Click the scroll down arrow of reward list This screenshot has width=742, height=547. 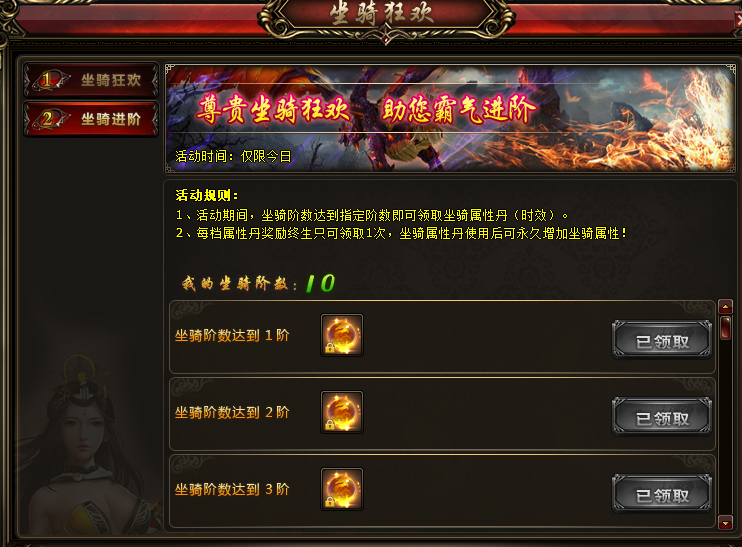pyautogui.click(x=725, y=523)
